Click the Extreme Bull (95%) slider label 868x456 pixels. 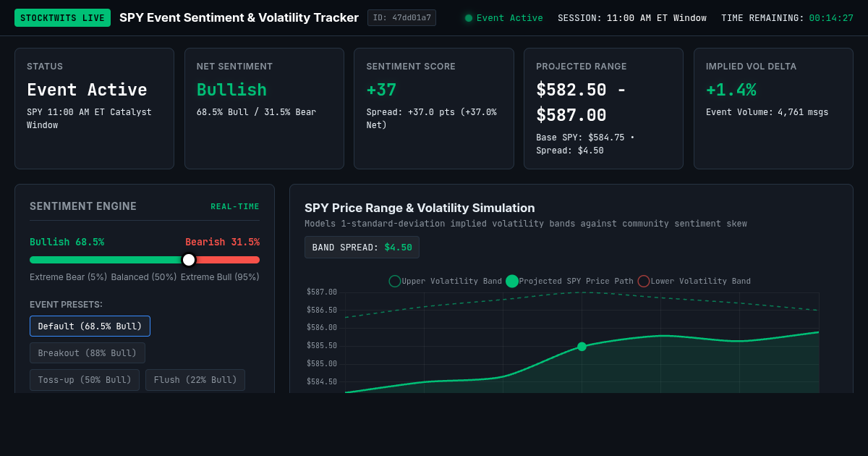click(x=220, y=277)
